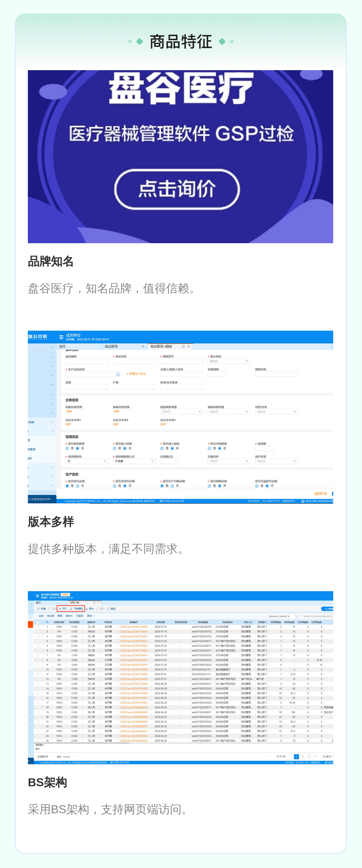Select 否 for 是否批号必填
Viewport: 362px width, 868px height.
[78, 486]
